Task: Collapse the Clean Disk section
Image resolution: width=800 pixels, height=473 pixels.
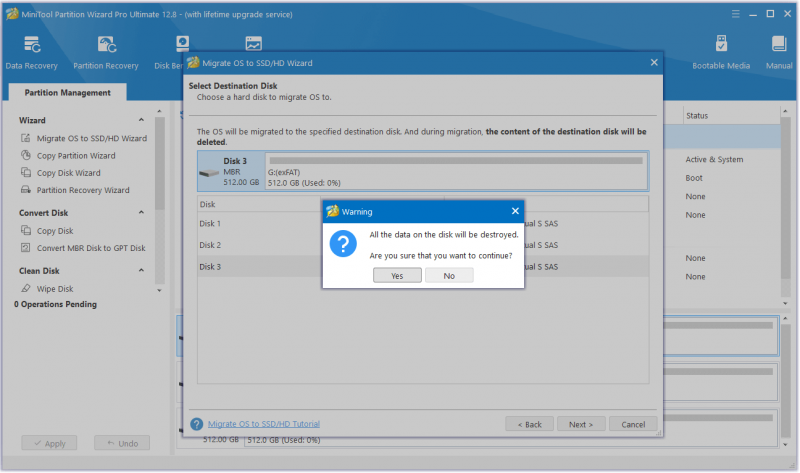Action: (141, 270)
